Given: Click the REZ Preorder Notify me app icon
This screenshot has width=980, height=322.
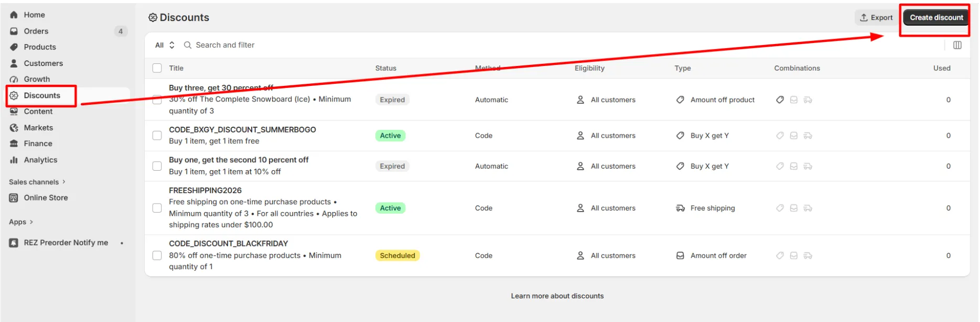Looking at the screenshot, I should (14, 243).
